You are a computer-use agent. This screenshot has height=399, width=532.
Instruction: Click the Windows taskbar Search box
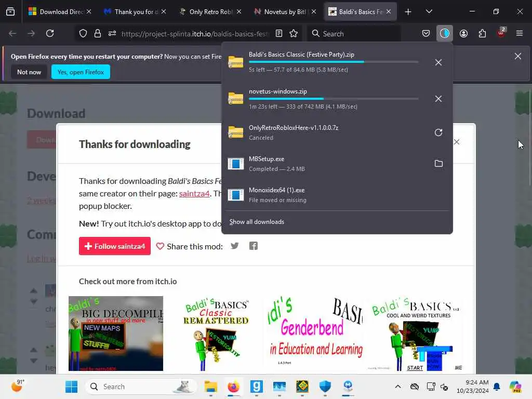tap(141, 387)
